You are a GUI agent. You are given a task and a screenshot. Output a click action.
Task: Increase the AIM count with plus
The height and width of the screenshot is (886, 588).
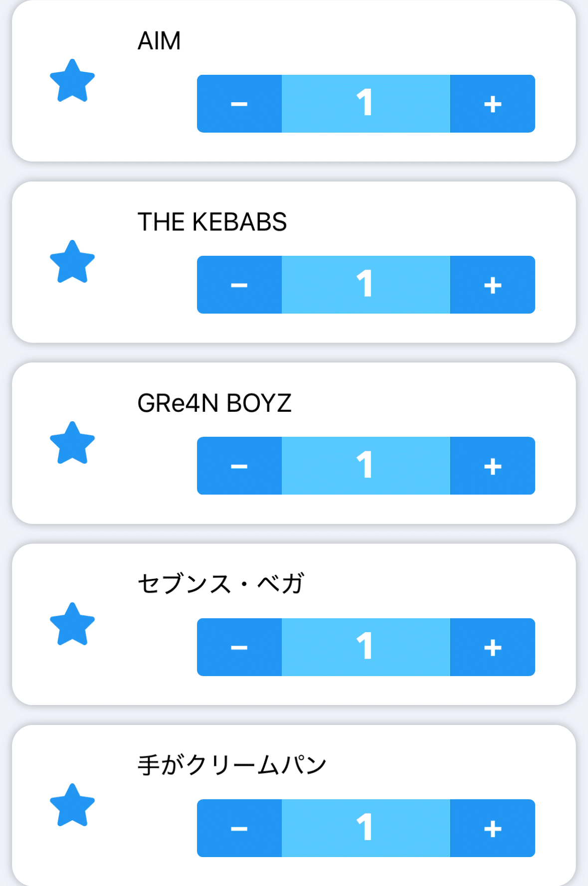point(492,104)
